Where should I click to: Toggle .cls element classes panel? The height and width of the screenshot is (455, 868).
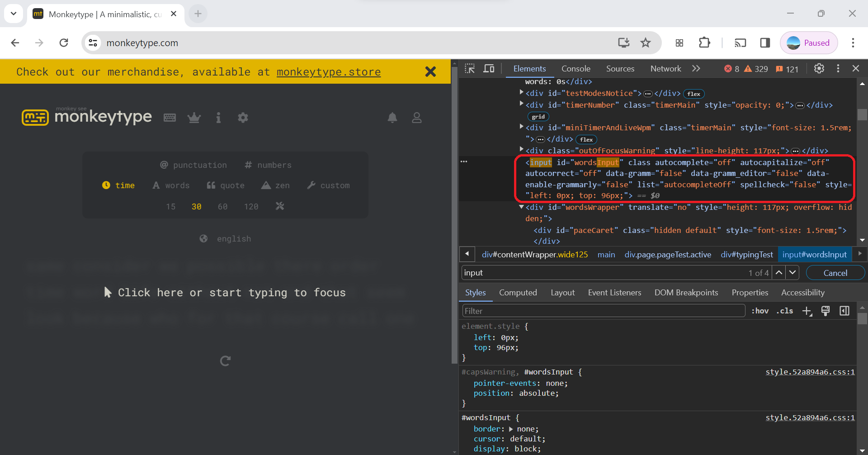785,311
